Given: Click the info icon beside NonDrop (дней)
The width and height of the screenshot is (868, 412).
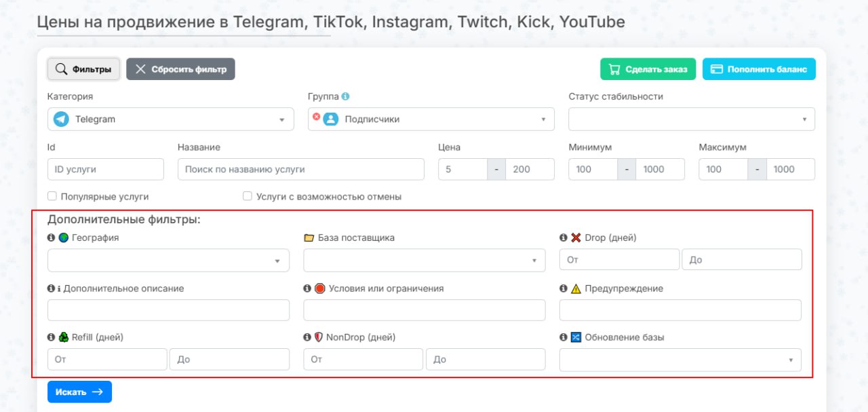Looking at the screenshot, I should (307, 337).
